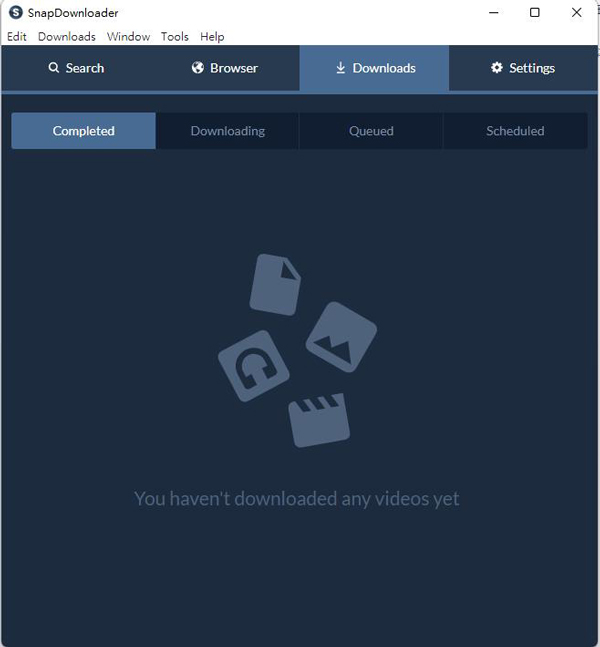The width and height of the screenshot is (600, 647).
Task: Open the Settings tab
Action: coord(523,68)
